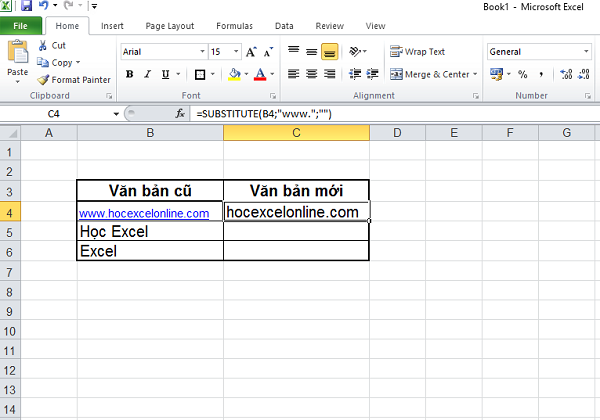Switch to the Review tab
The width and height of the screenshot is (600, 420).
coord(329,26)
